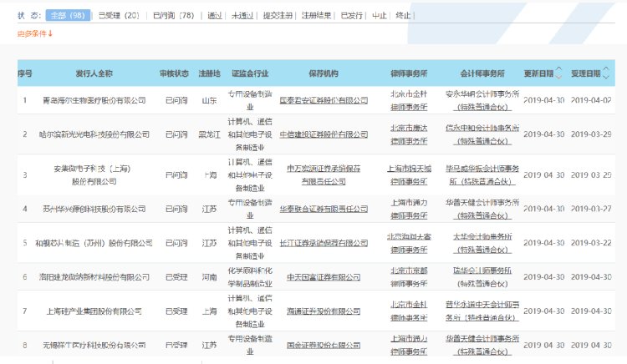Sort table by 更新日期 column arrows

[x=559, y=73]
